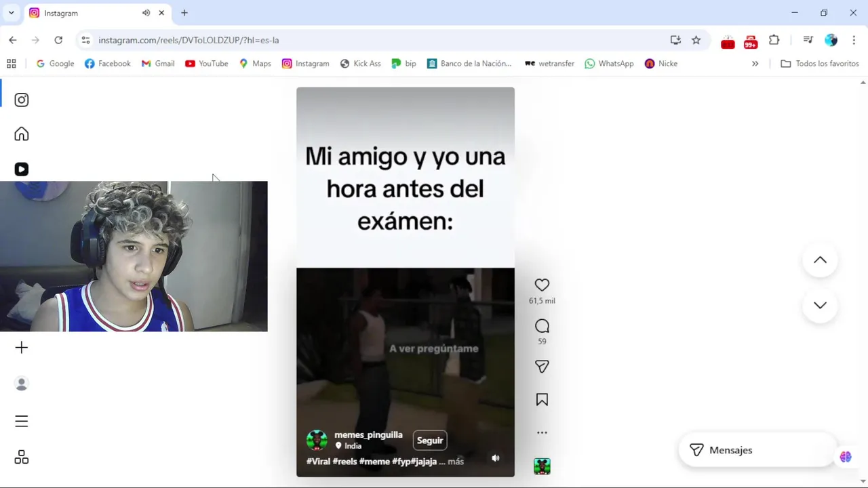
Task: Open Facebook bookmark
Action: 107,64
